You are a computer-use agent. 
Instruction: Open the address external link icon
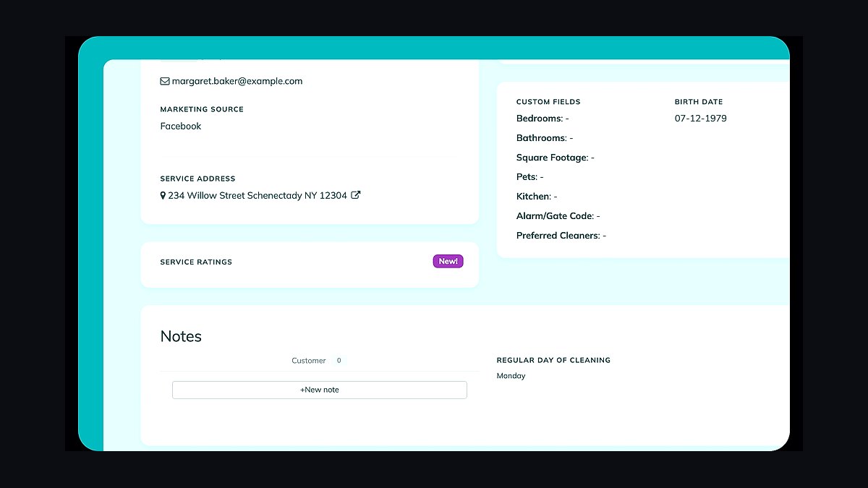356,195
